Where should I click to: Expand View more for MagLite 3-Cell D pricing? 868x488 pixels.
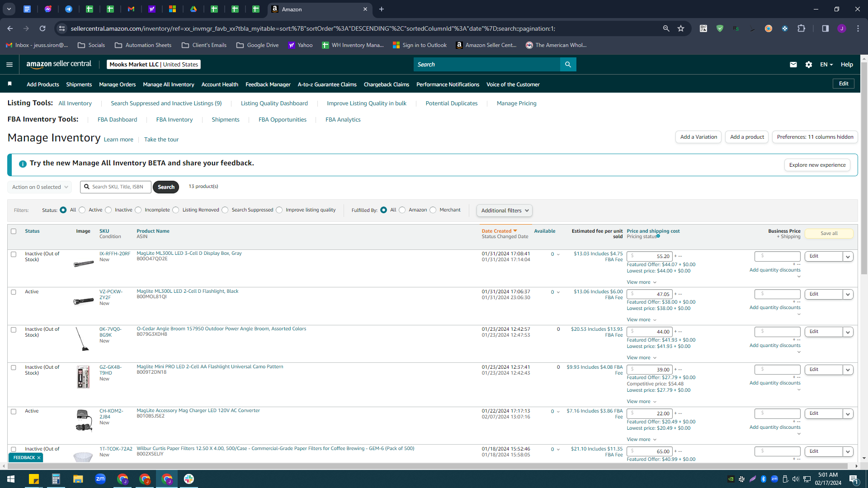coord(642,282)
